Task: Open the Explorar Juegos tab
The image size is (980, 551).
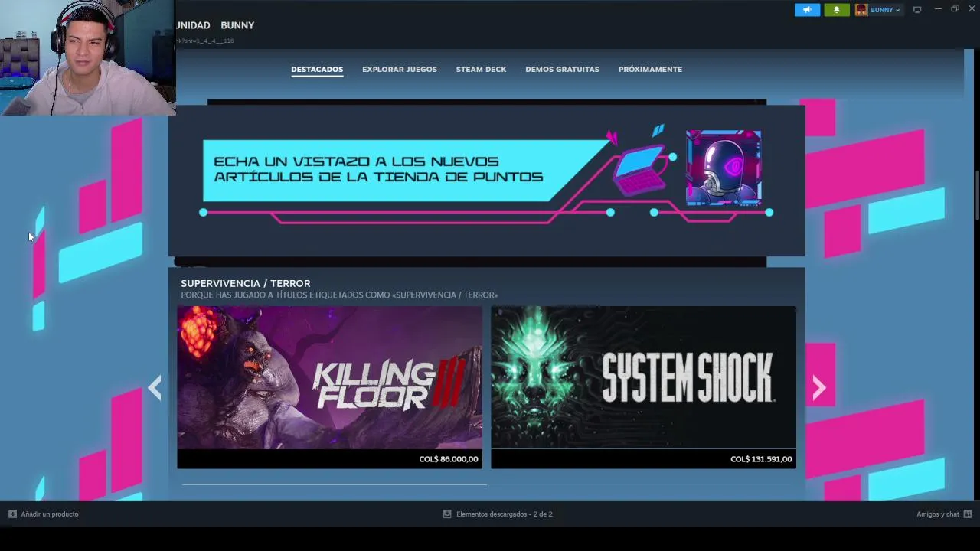Action: click(x=400, y=69)
